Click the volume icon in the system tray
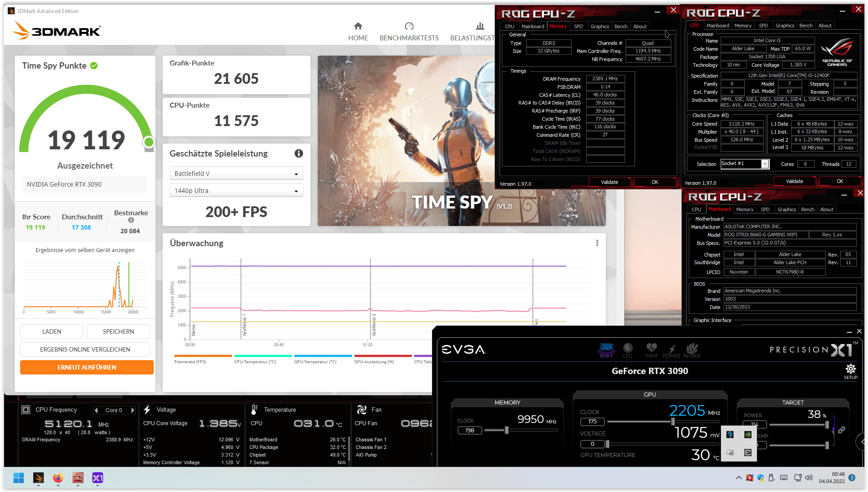Image resolution: width=868 pixels, height=492 pixels. coord(808,478)
